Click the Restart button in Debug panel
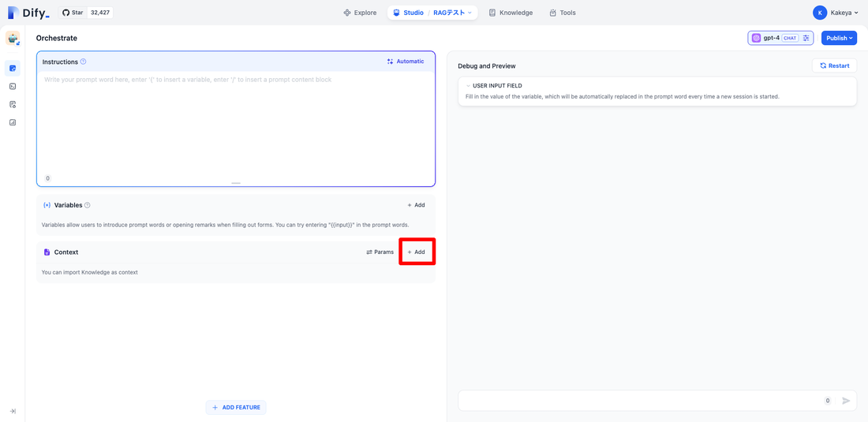 coord(834,66)
